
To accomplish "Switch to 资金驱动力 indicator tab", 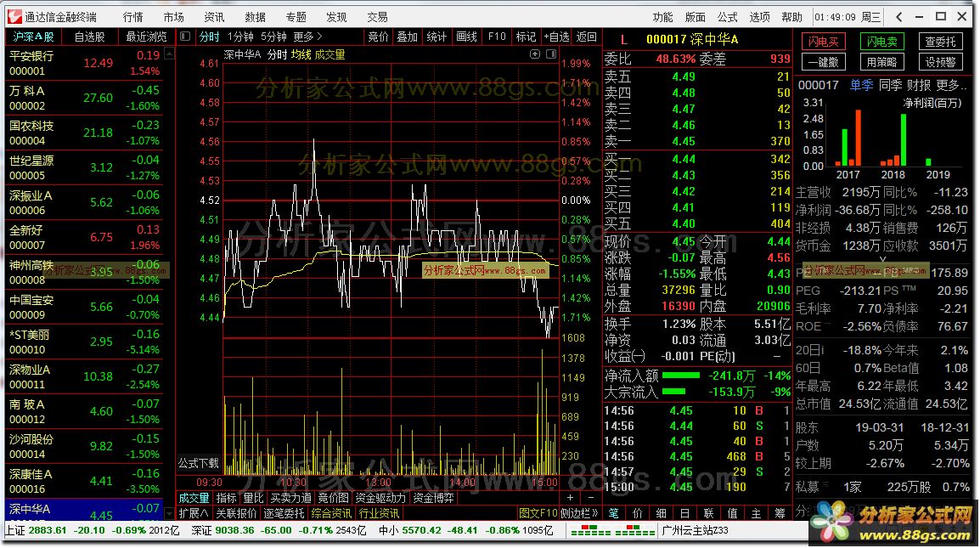I will [380, 498].
